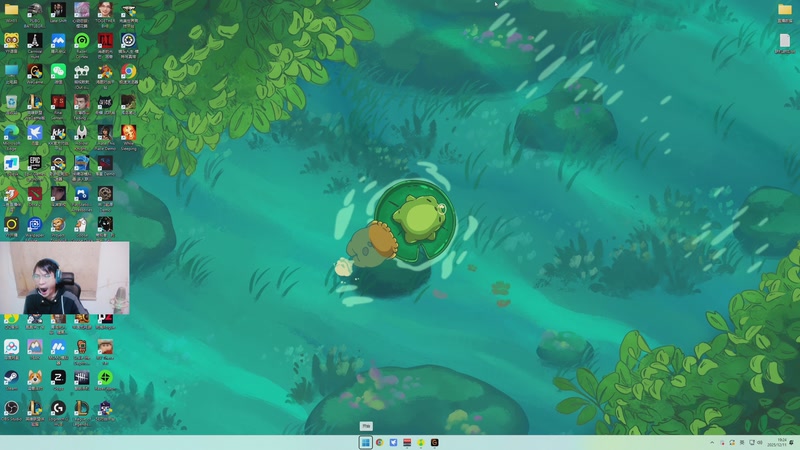Open the Baidu Netdisk cloud icon
800x450 pixels.
tap(11, 347)
